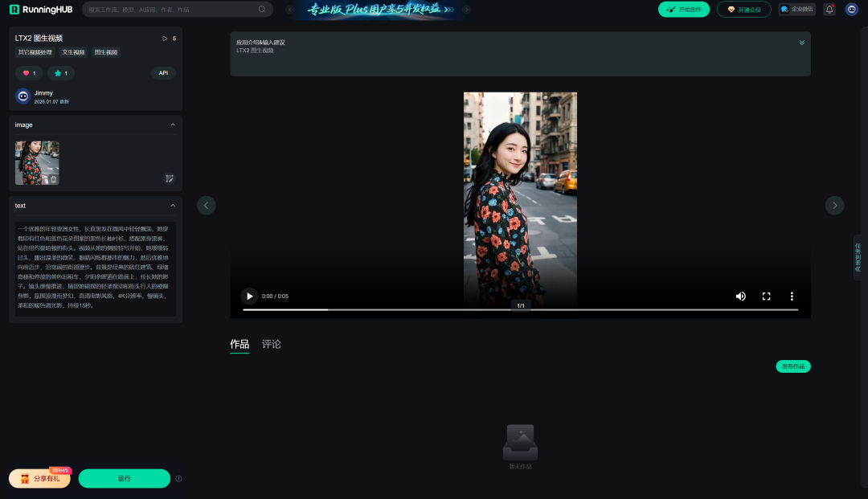Click inside the text prompt field
The image size is (868, 499).
tap(95, 269)
